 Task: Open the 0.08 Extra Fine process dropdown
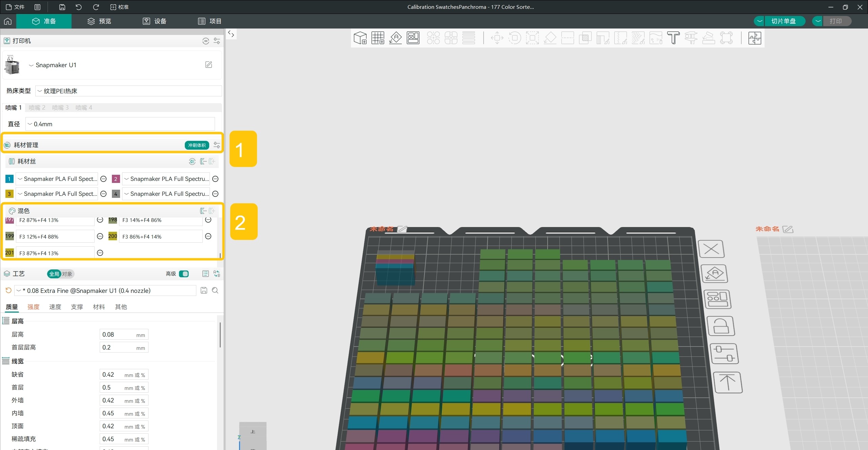(105, 290)
